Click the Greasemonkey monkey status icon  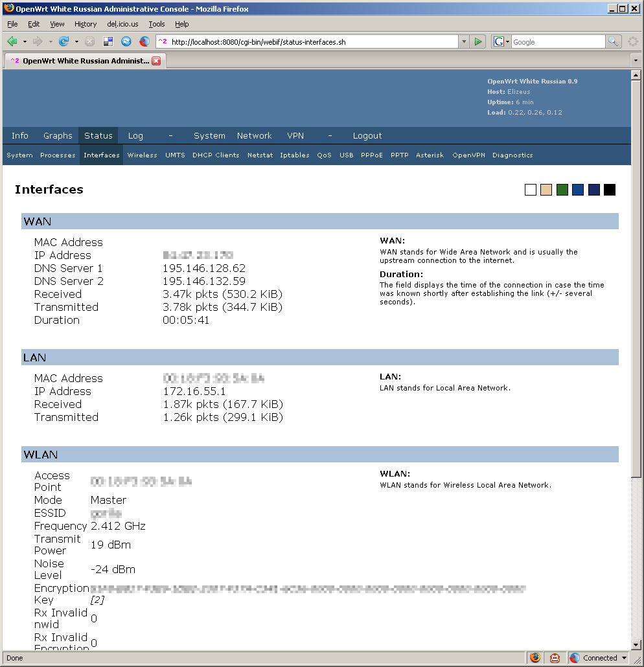point(555,658)
